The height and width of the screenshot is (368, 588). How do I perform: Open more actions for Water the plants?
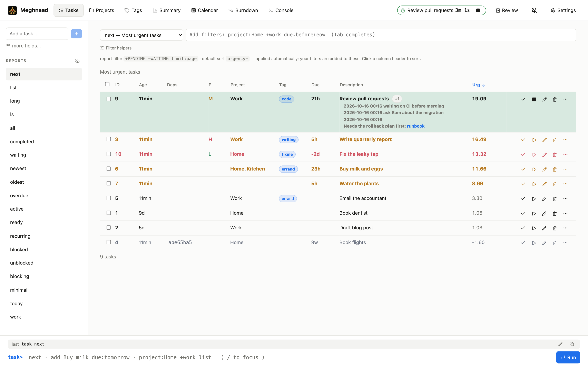point(565,184)
